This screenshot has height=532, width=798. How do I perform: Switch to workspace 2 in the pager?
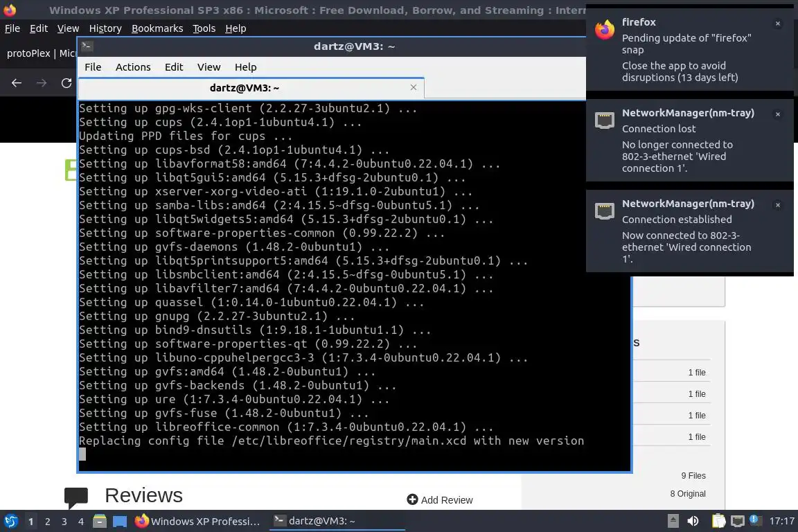click(x=48, y=522)
